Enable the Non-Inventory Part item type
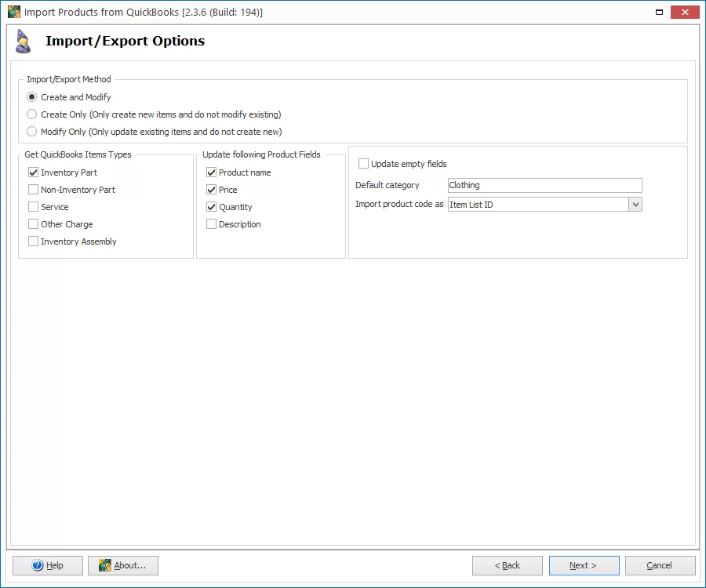Image resolution: width=706 pixels, height=588 pixels. point(32,189)
